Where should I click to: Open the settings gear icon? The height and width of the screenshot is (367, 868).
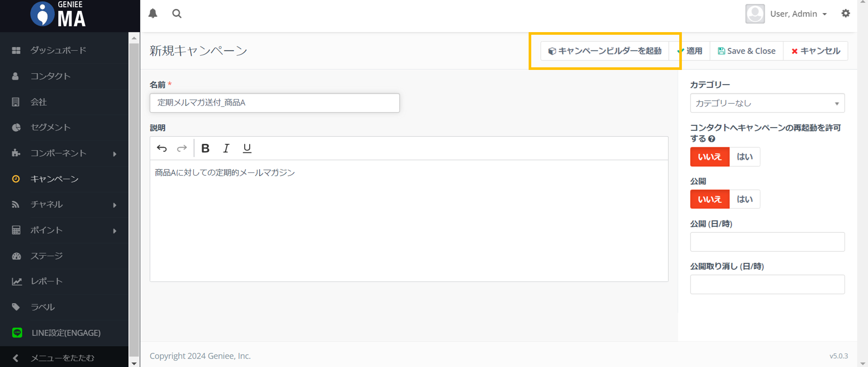click(x=845, y=13)
